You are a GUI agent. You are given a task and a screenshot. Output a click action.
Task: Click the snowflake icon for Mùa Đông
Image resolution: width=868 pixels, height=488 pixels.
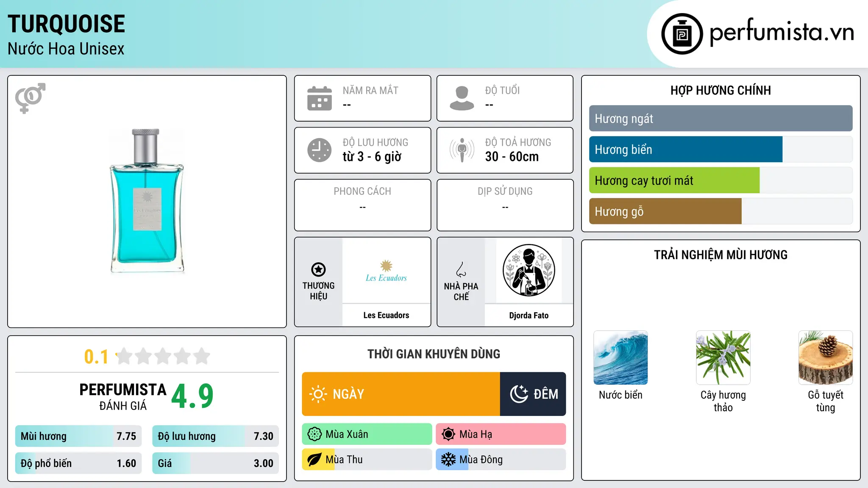[x=448, y=460]
